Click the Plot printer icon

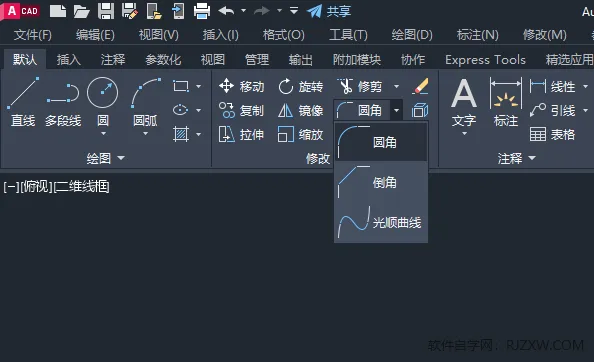(x=202, y=11)
